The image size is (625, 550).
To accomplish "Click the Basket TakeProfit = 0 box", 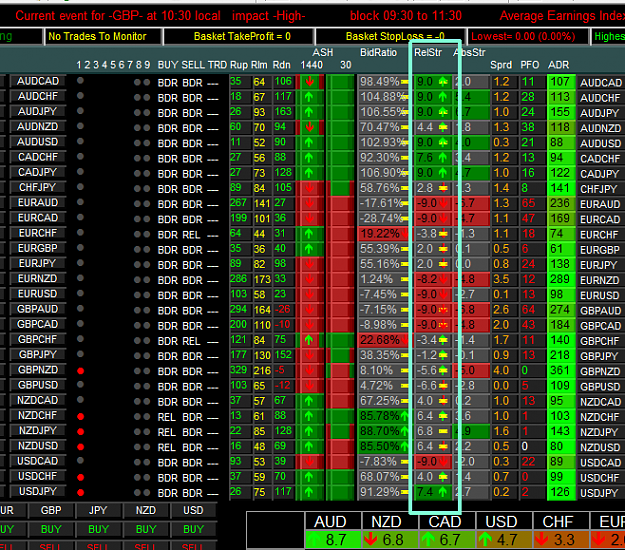I will pos(239,37).
